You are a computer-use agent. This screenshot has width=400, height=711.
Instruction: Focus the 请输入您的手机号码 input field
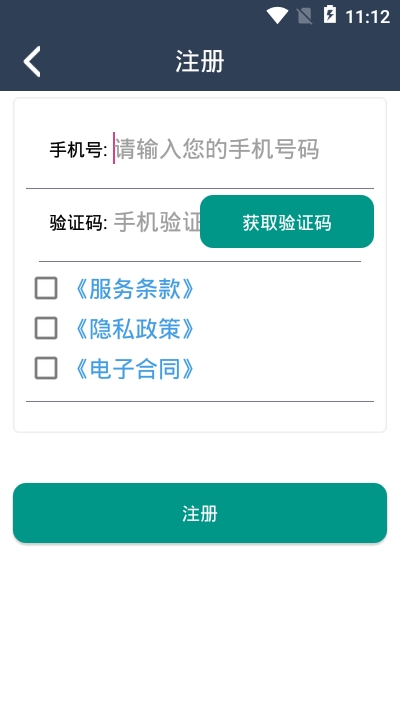(x=243, y=149)
